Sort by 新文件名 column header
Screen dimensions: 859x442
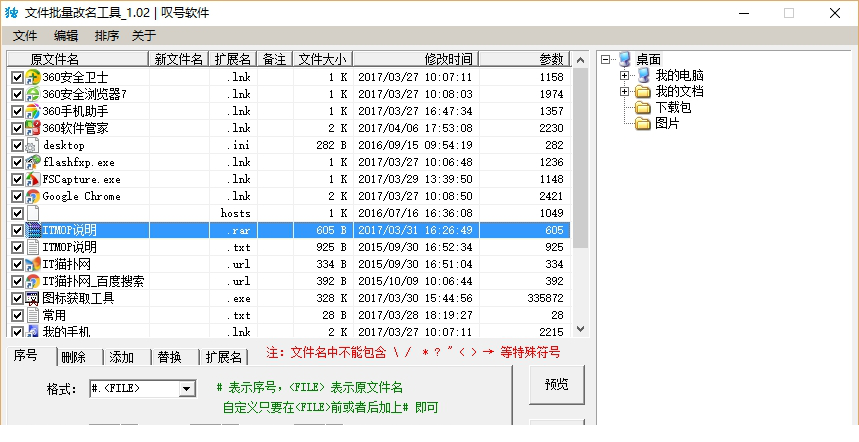179,59
